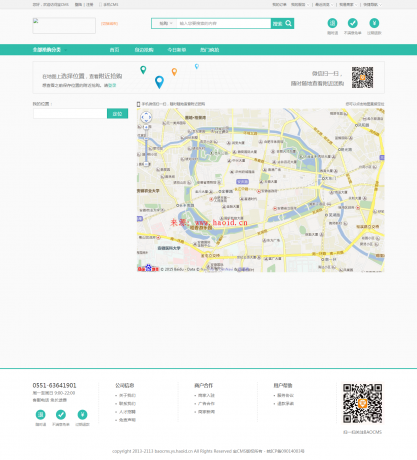Click the search keyword input box
The image size is (417, 460).
click(224, 23)
